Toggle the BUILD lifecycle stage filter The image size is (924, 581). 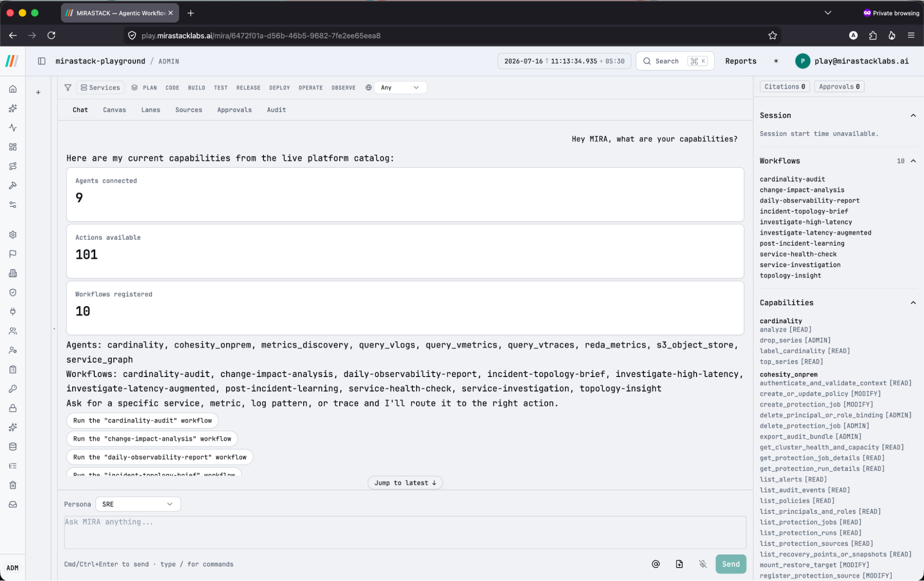196,87
